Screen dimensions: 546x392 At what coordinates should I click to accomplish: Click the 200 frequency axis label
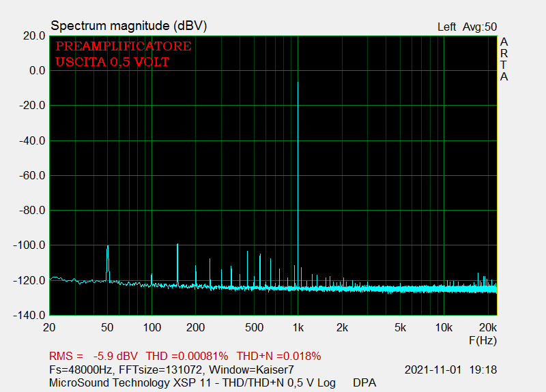tap(195, 328)
